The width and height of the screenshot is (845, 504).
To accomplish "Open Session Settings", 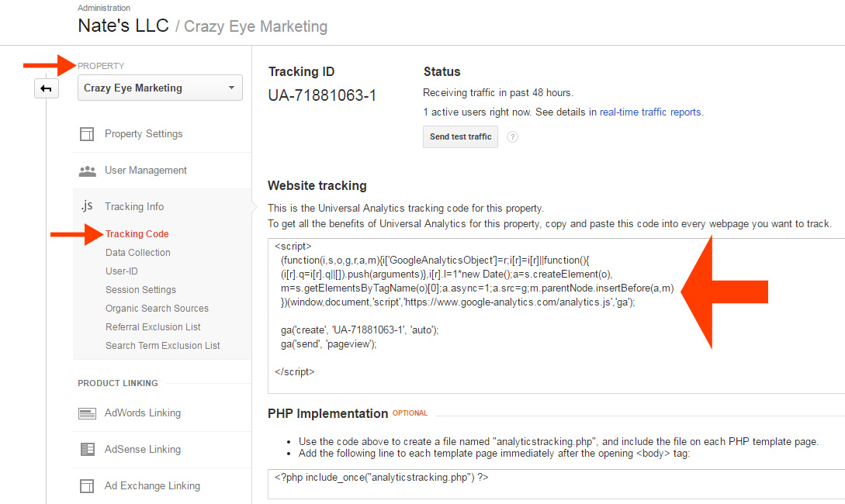I will [x=140, y=290].
